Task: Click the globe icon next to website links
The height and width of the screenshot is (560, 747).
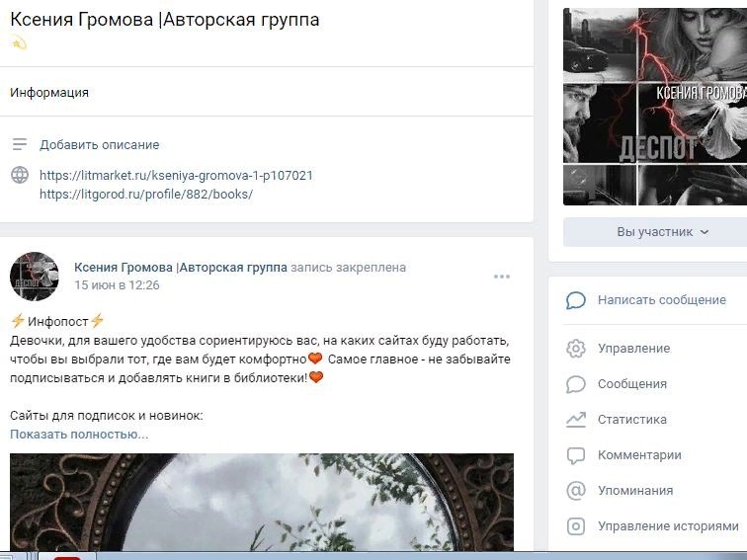Action: 20,175
